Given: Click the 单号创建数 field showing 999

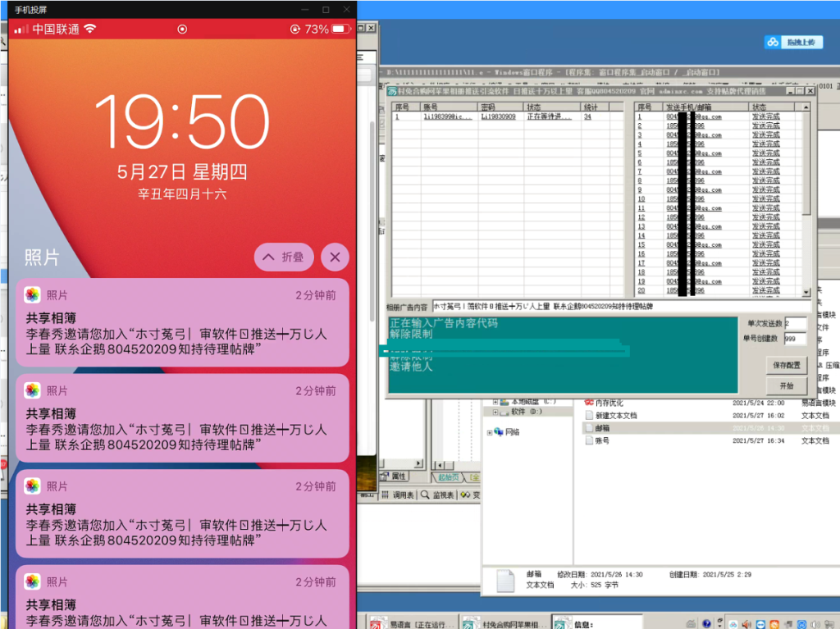Looking at the screenshot, I should click(x=796, y=336).
